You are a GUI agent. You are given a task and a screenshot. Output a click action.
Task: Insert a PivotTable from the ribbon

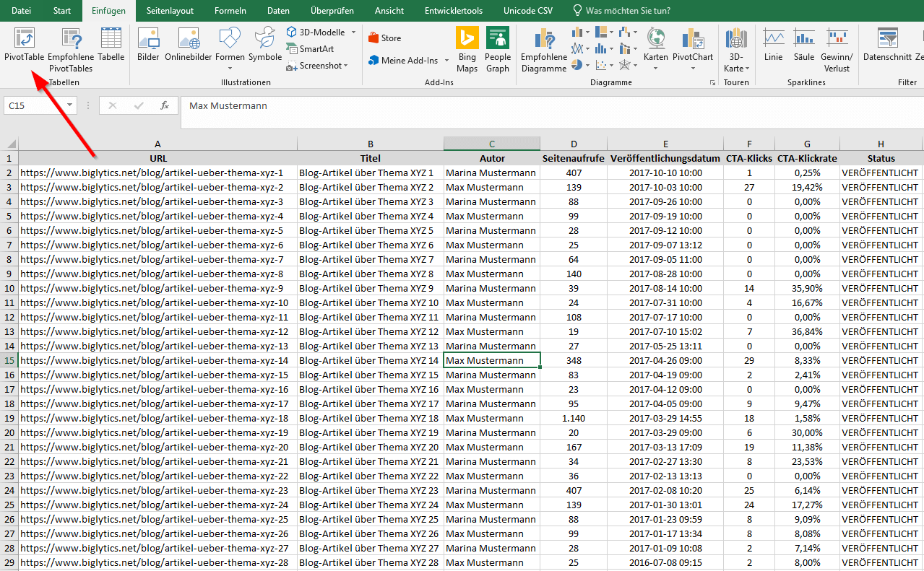tap(24, 45)
